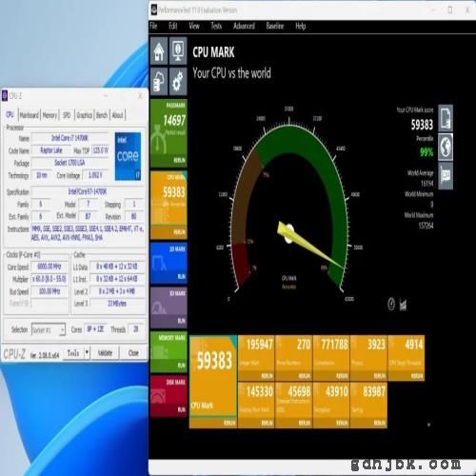
Task: Switch to the Memory tab in CPU-Z
Action: click(50, 115)
